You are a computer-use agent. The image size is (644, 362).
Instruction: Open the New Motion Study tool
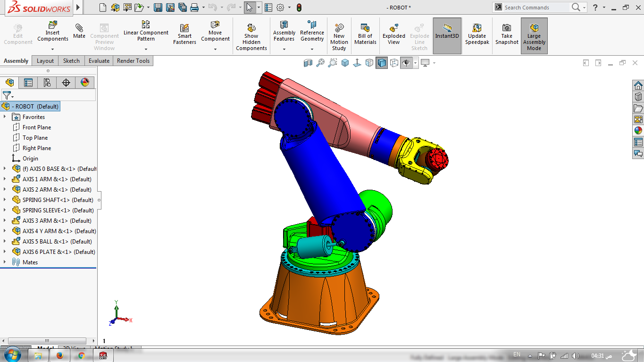339,33
